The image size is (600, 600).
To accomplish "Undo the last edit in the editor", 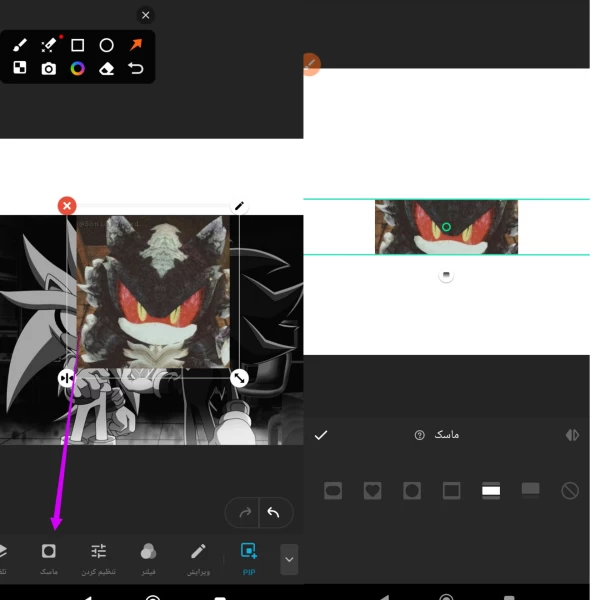I will 273,512.
